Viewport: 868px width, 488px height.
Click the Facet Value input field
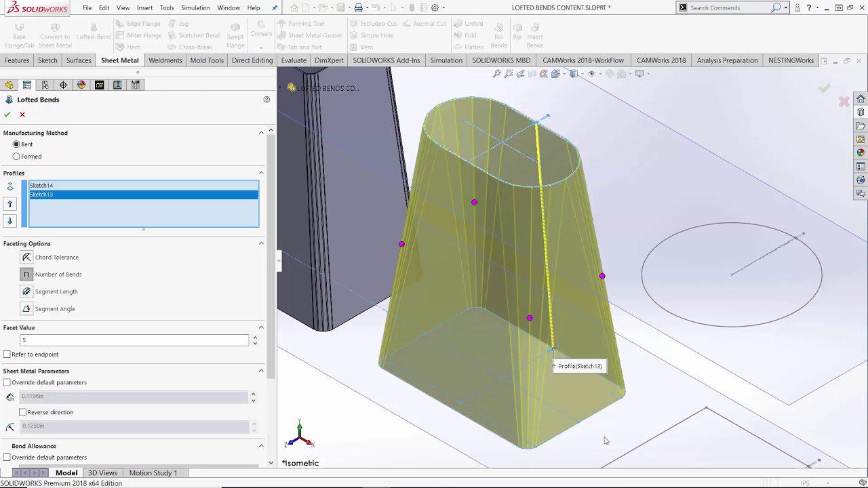(x=134, y=340)
